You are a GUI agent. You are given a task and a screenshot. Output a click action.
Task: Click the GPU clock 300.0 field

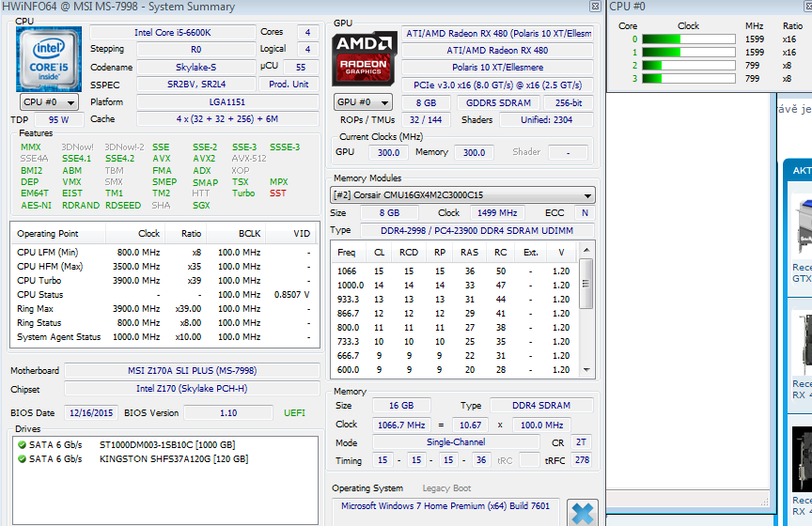pyautogui.click(x=388, y=153)
